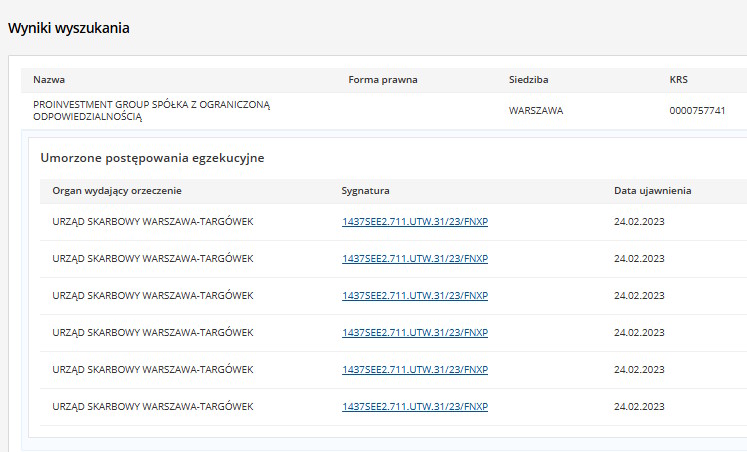Open the first 1437SEE2.711.UTW.31/23/FNXP signature link
This screenshot has height=452, width=747.
coord(414,222)
